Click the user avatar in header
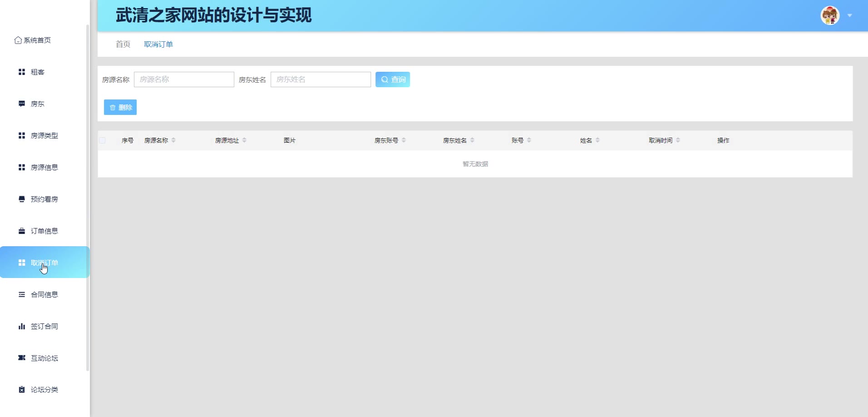868x417 pixels. (x=829, y=15)
